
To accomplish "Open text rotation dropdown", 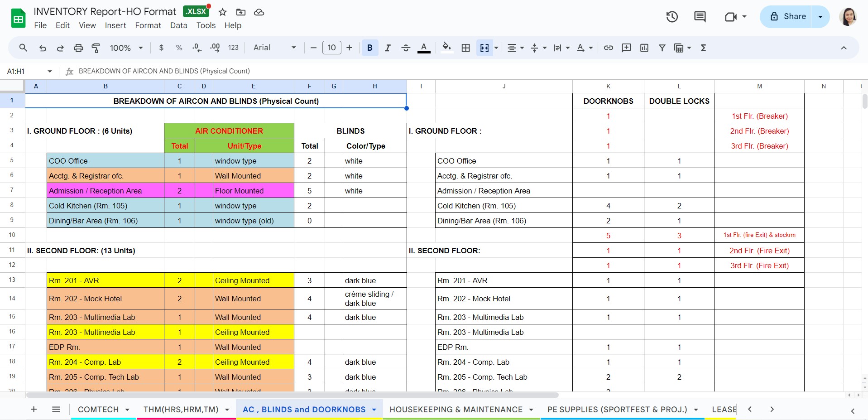I will click(x=585, y=48).
